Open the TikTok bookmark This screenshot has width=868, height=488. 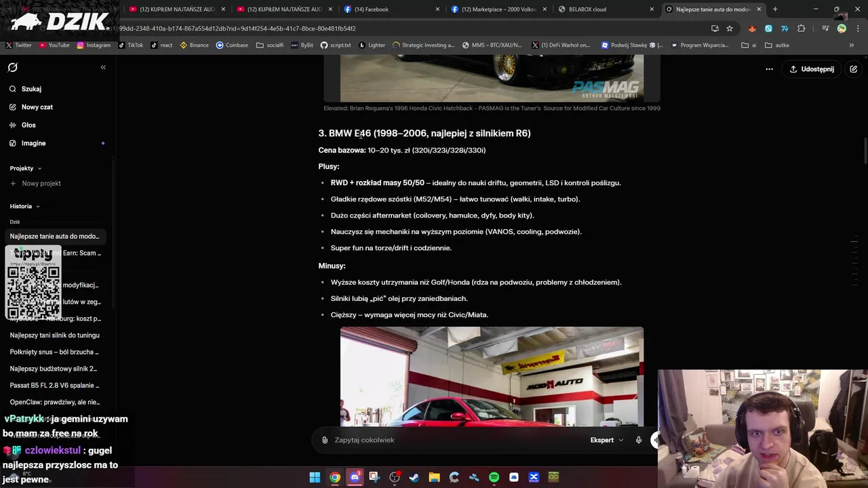pos(131,45)
